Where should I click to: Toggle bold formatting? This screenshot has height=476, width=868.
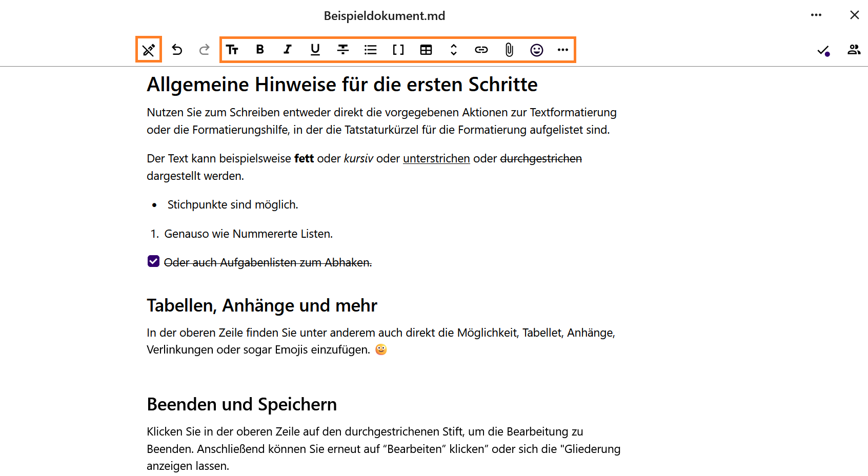click(x=260, y=50)
